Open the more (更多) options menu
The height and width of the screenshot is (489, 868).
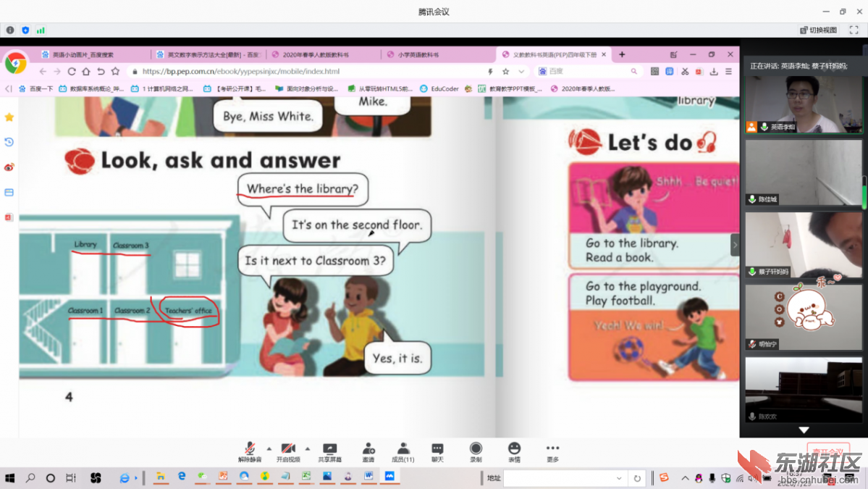tap(552, 452)
